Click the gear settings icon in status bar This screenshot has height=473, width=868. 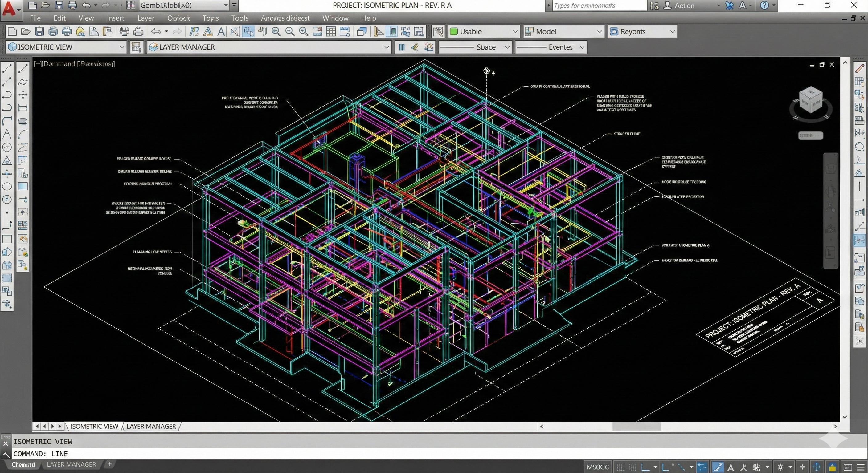point(780,467)
